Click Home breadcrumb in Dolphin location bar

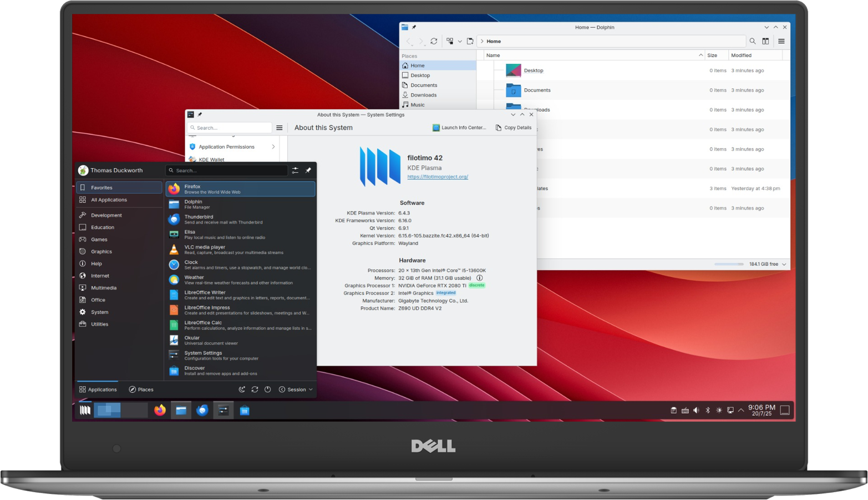(494, 41)
